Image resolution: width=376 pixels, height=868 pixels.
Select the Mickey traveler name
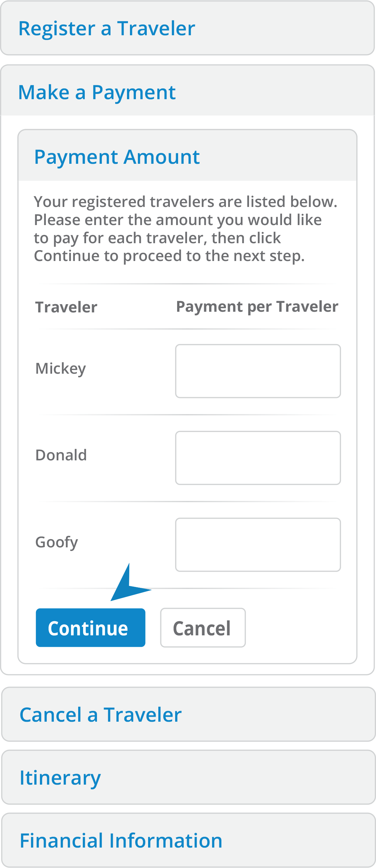[x=61, y=369]
